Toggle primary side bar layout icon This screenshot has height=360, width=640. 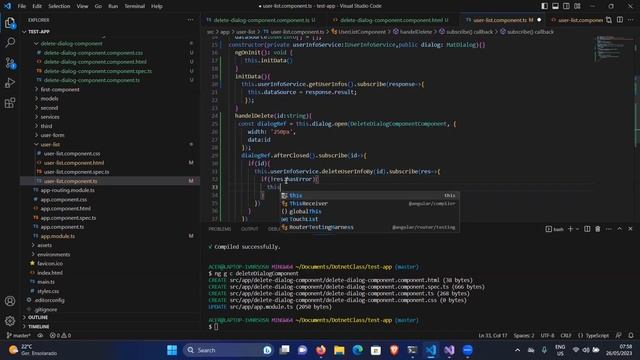pyautogui.click(x=544, y=6)
